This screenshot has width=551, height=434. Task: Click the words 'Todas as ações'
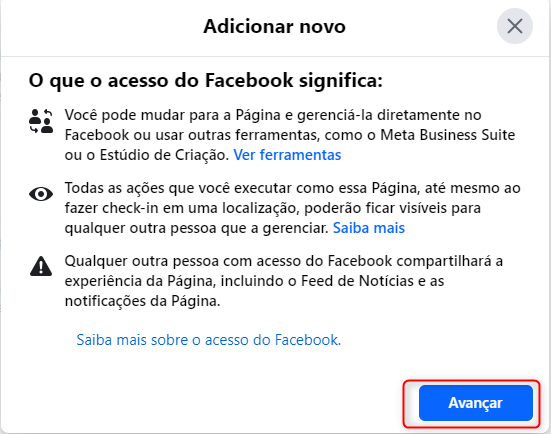pyautogui.click(x=114, y=188)
